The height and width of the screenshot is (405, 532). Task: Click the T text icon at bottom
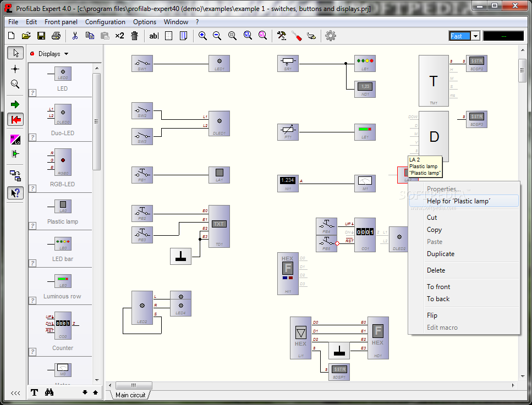pyautogui.click(x=34, y=392)
